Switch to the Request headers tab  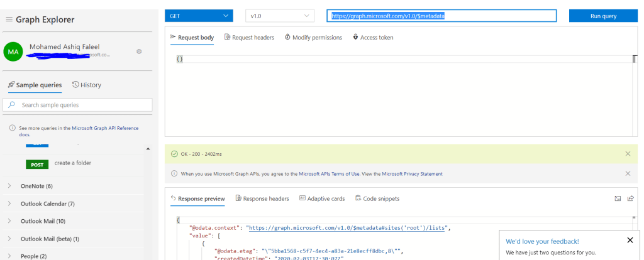point(249,38)
